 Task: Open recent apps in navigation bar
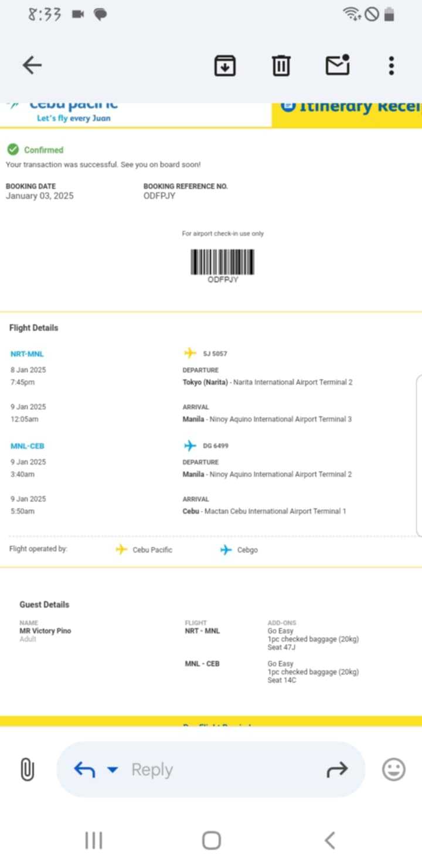94,840
